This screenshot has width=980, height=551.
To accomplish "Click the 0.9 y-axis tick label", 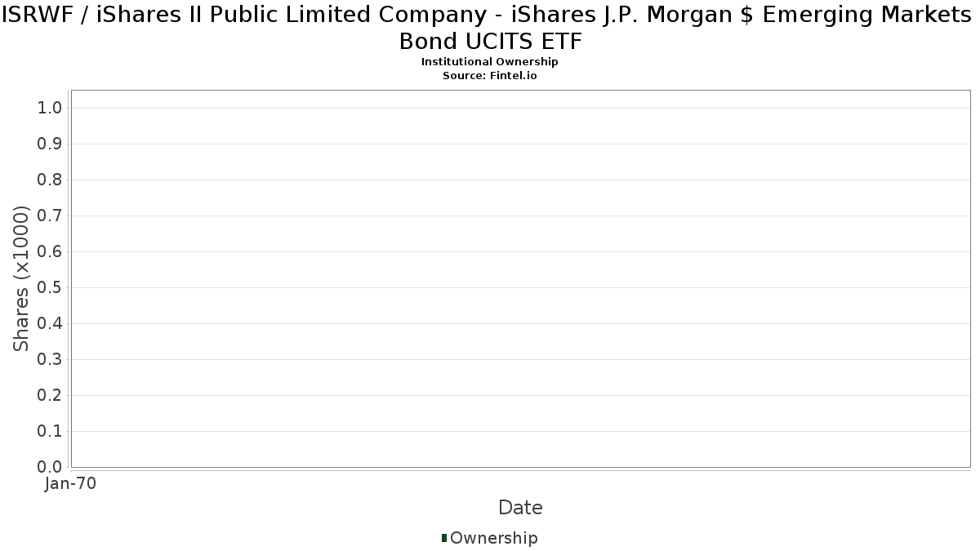I will [x=50, y=144].
